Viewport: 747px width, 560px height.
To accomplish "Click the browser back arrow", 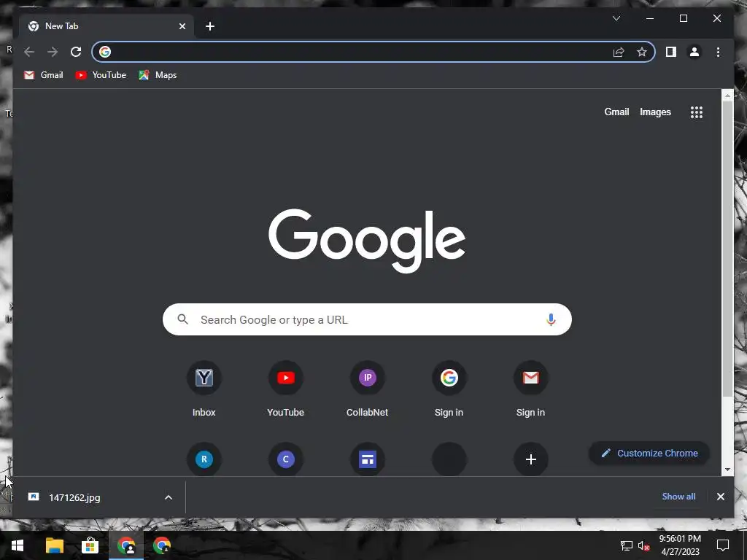I will (29, 52).
